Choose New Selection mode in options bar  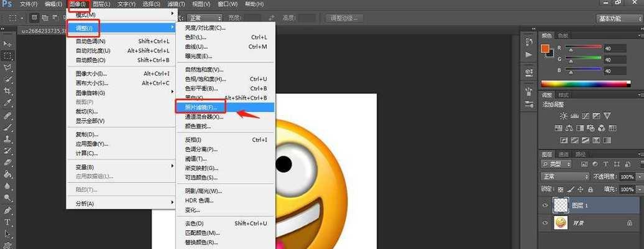[x=35, y=17]
